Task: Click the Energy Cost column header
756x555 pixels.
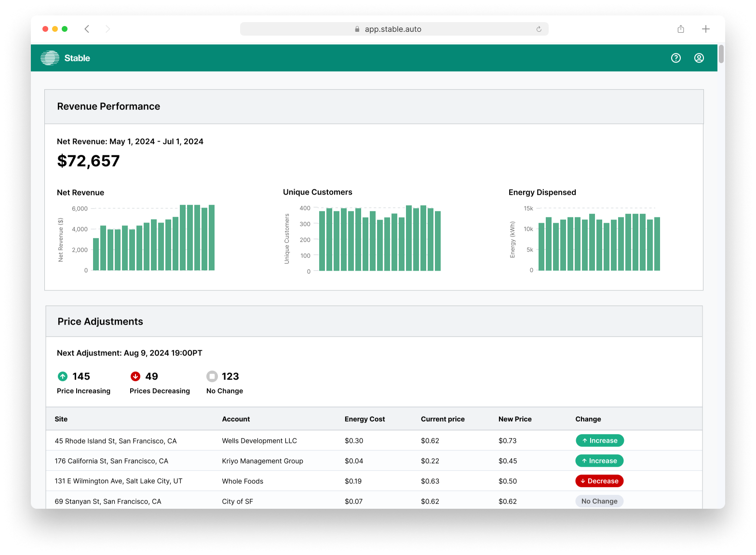Action: pos(364,419)
